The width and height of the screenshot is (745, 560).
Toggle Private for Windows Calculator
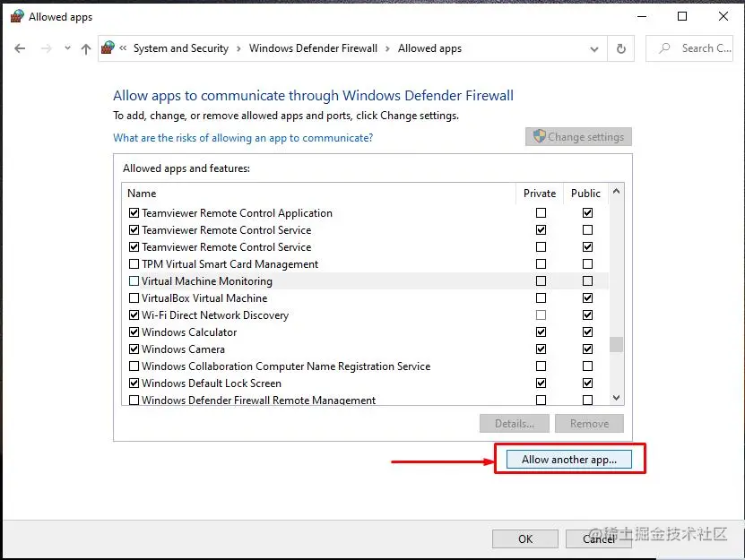pos(541,332)
